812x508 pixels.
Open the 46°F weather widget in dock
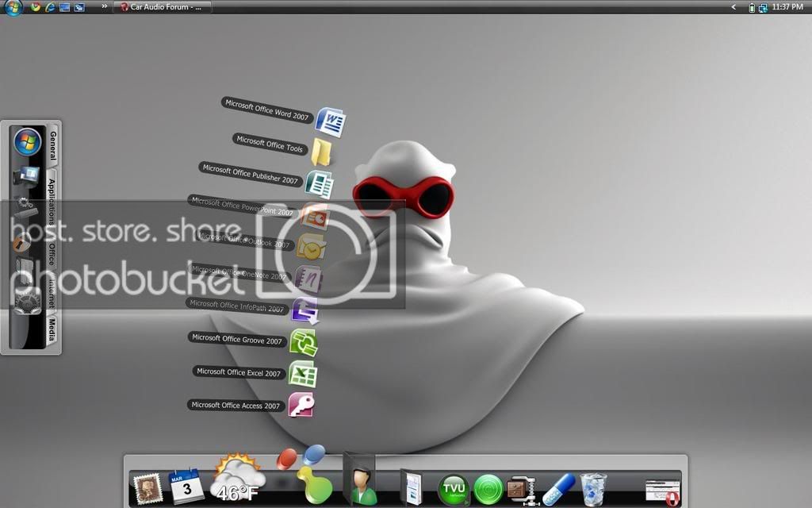pyautogui.click(x=237, y=478)
